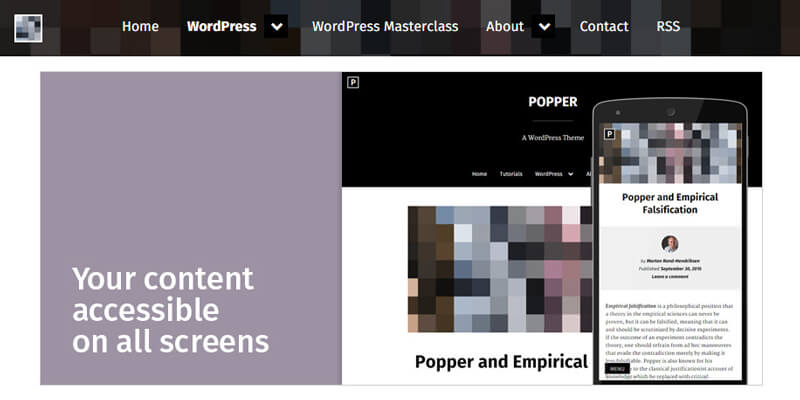Go to the WordPress menu item
The height and width of the screenshot is (400, 800).
pyautogui.click(x=221, y=27)
